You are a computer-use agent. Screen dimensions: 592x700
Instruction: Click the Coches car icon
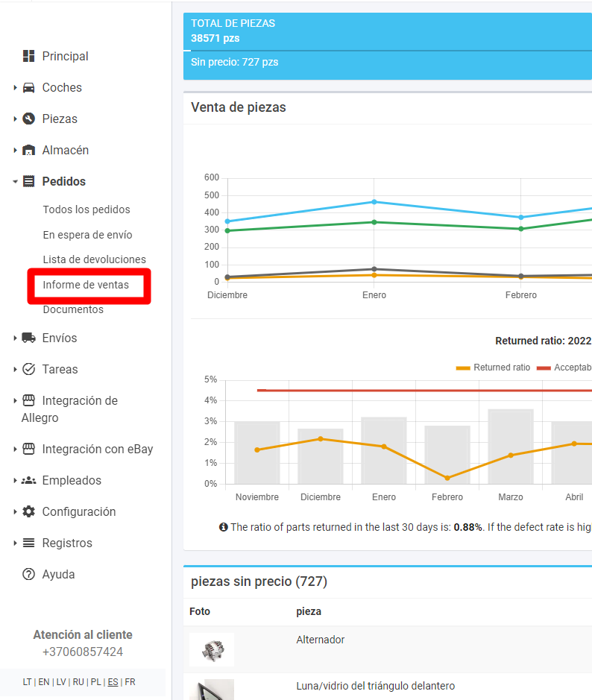coord(28,87)
